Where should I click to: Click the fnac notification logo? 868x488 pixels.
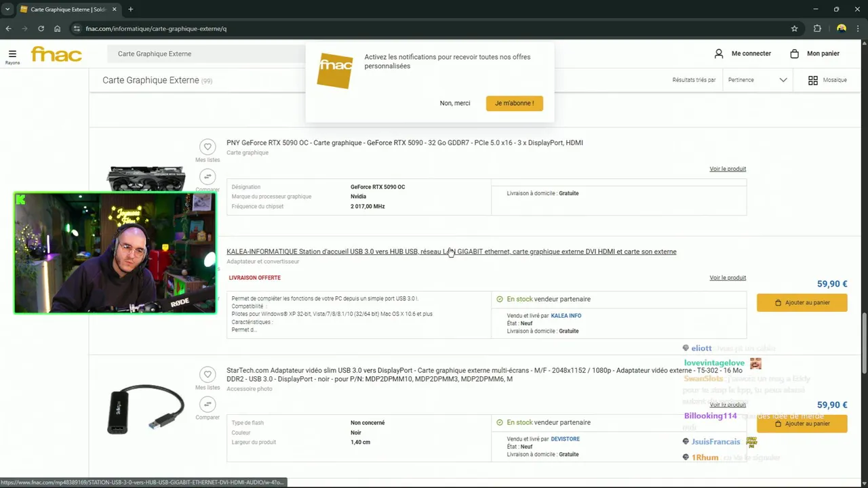point(335,70)
